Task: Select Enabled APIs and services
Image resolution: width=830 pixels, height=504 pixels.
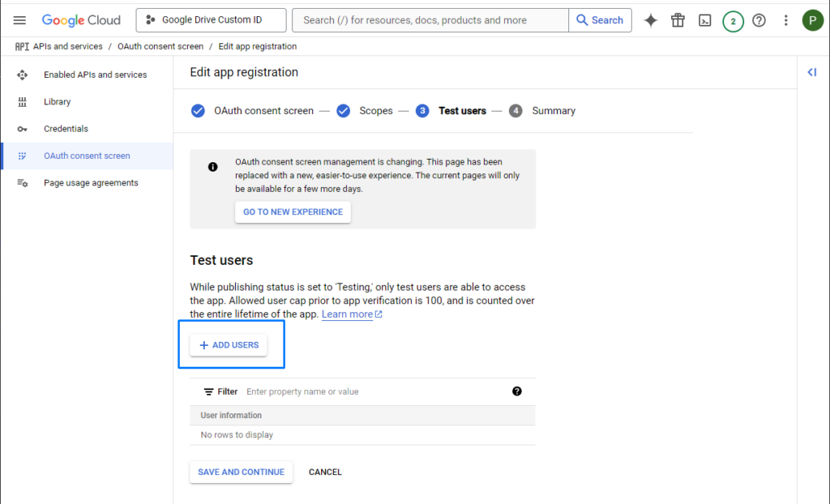Action: point(96,75)
